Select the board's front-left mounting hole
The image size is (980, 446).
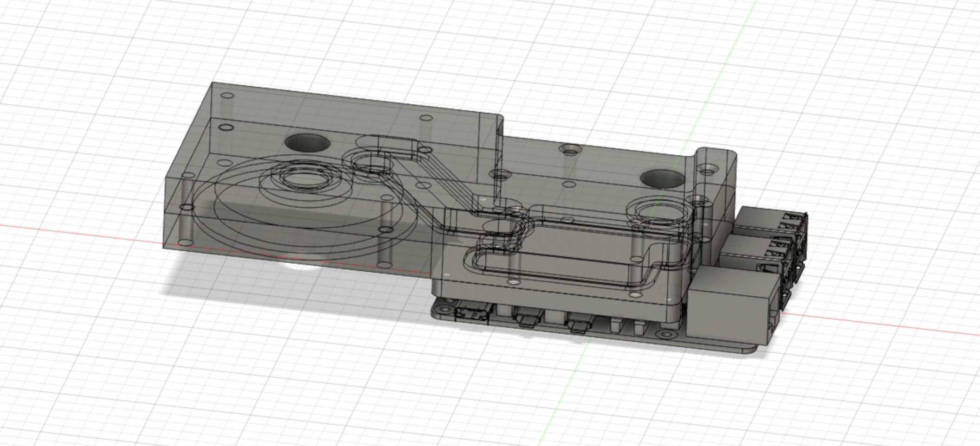(x=448, y=308)
